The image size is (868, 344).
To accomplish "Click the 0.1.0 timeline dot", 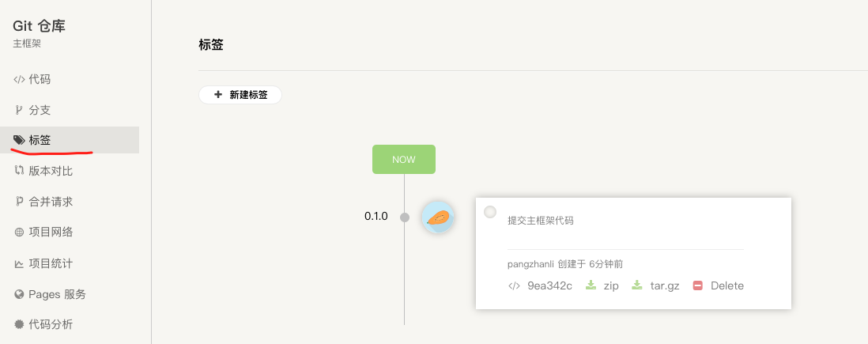I will click(405, 217).
